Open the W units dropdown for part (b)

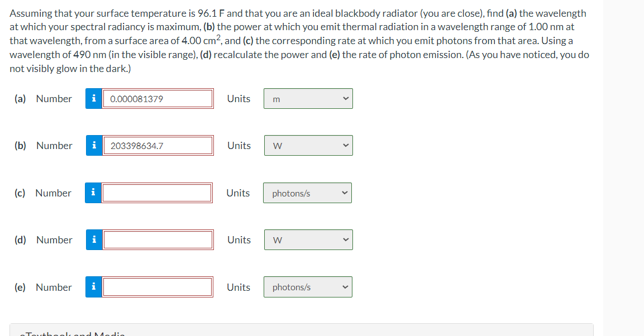[308, 145]
